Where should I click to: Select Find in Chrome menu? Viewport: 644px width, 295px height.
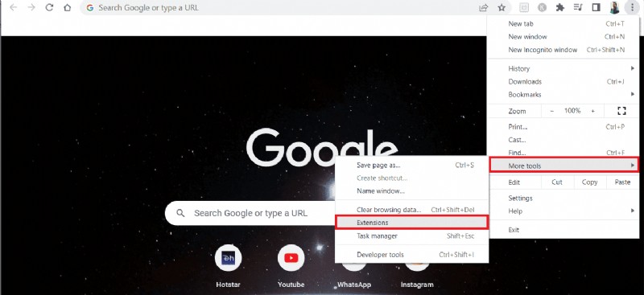563,152
